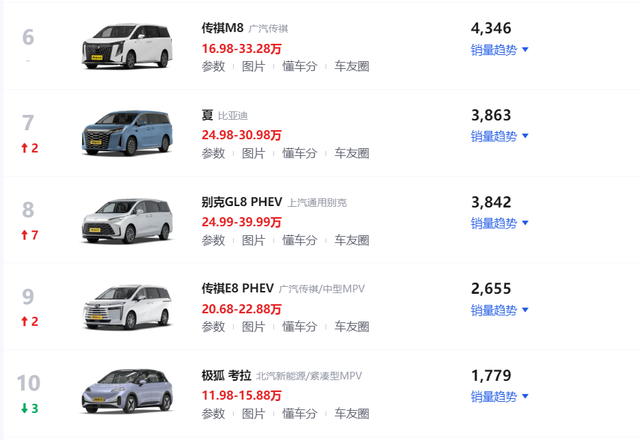
Task: Expand 销量趋势 for 传祺M8
Action: click(499, 49)
